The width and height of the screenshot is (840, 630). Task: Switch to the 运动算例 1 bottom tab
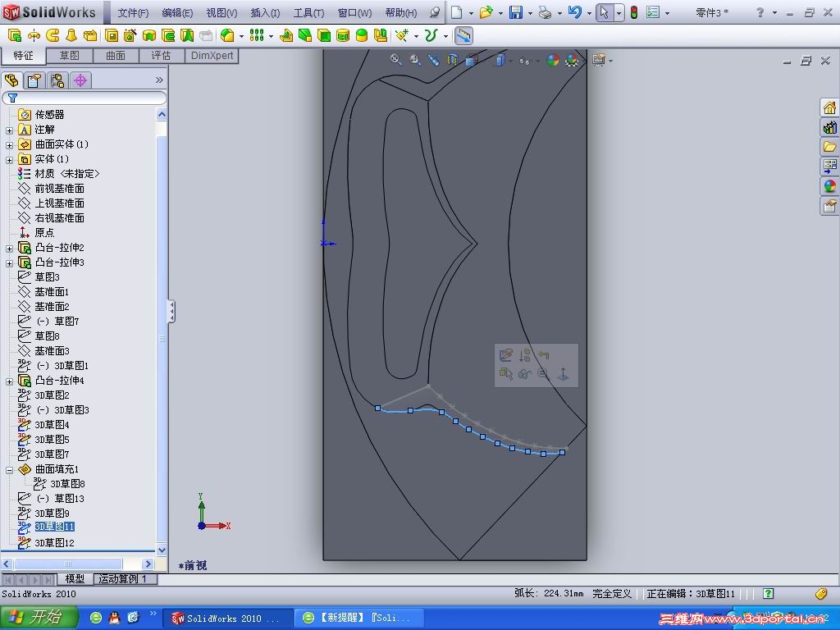123,579
